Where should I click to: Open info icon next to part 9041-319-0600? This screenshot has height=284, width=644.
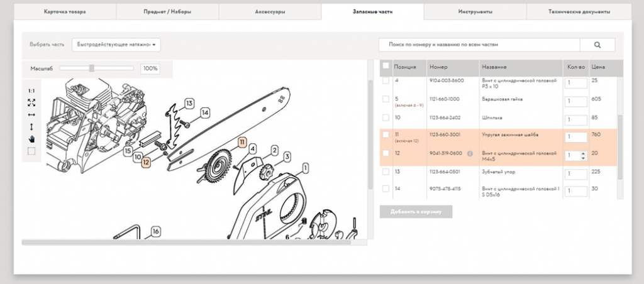470,154
